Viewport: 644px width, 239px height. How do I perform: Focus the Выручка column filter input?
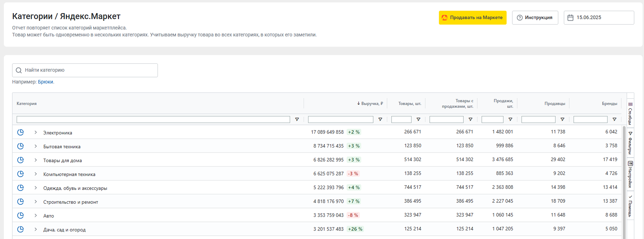tap(341, 119)
